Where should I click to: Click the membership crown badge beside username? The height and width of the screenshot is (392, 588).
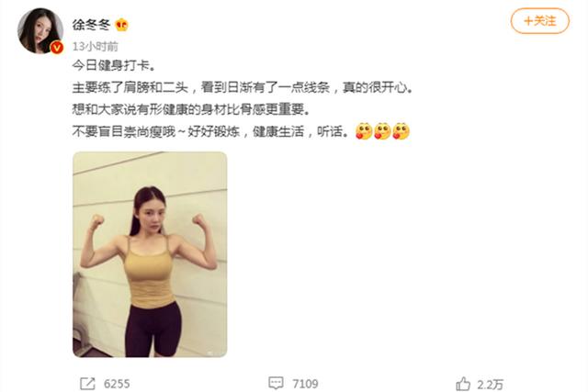(122, 25)
